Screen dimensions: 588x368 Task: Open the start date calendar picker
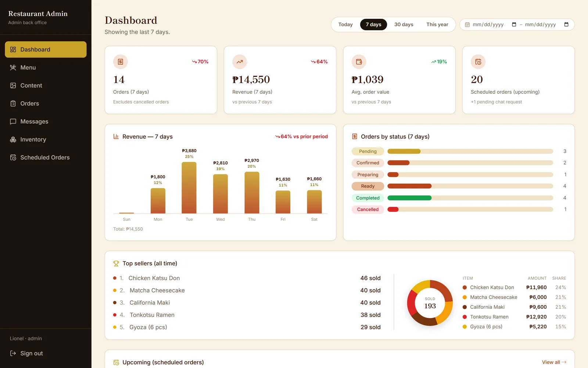click(514, 25)
